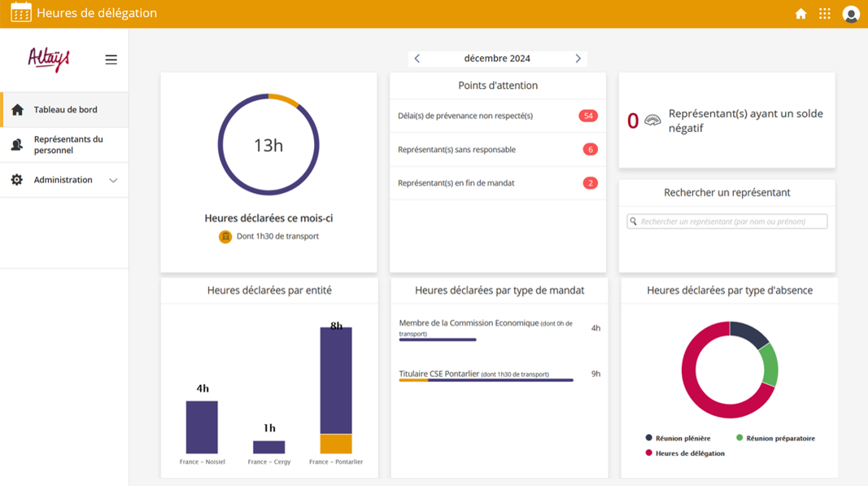
Task: Go to next month arrow
Action: 578,59
